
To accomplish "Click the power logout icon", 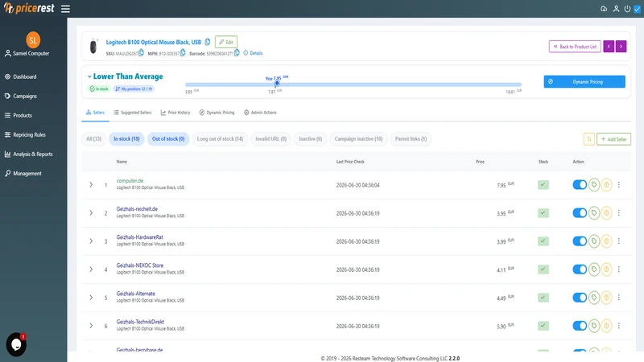I will click(627, 9).
